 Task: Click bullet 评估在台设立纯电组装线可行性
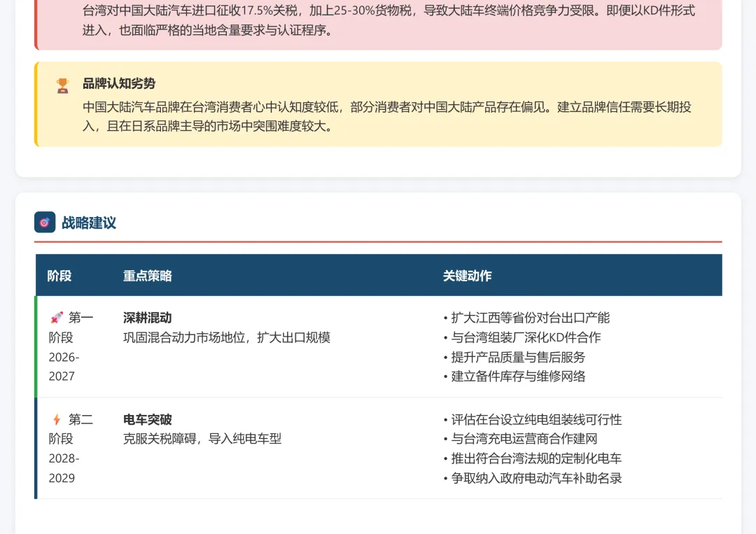(533, 419)
